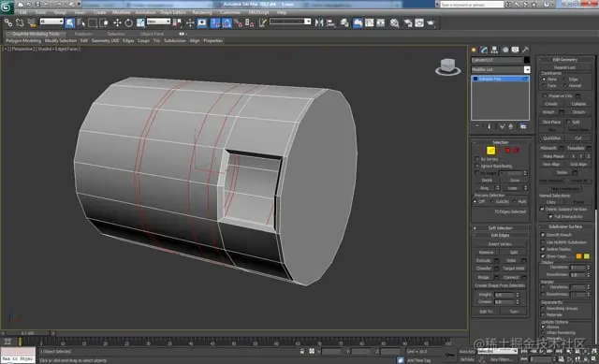599x364 pixels.
Task: Switch to Graphite Modeling Tools ribbon tab
Action: click(36, 34)
